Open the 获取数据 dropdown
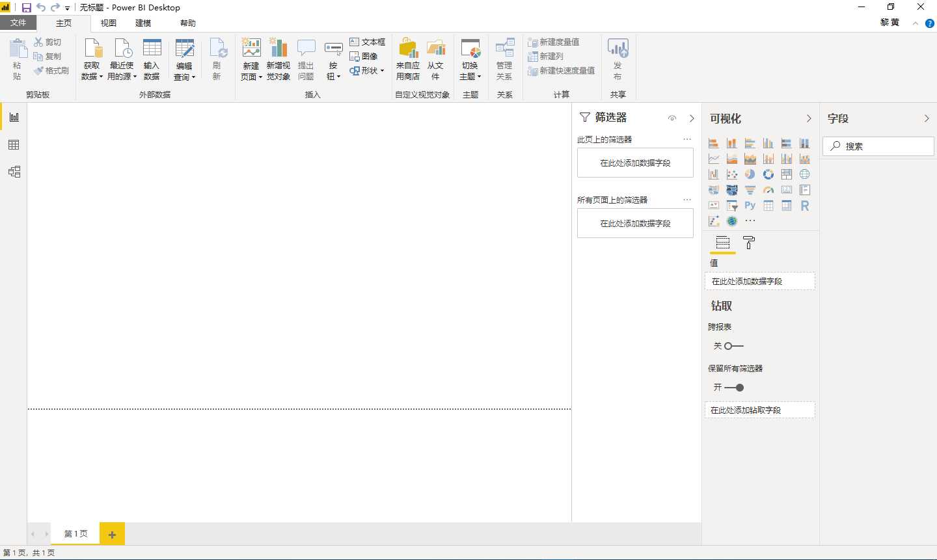This screenshot has width=937, height=560. coord(92,59)
